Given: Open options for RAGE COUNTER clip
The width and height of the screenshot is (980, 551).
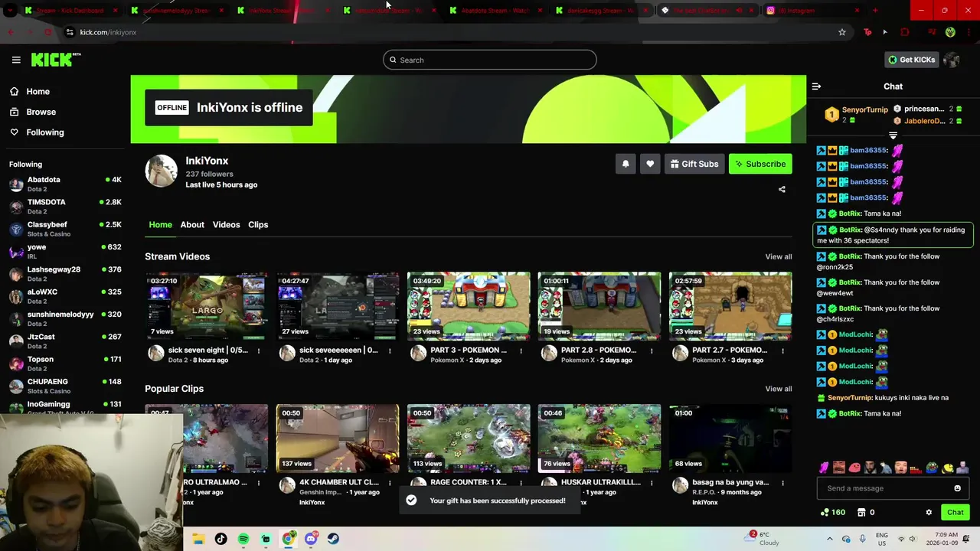Looking at the screenshot, I should pos(521,484).
